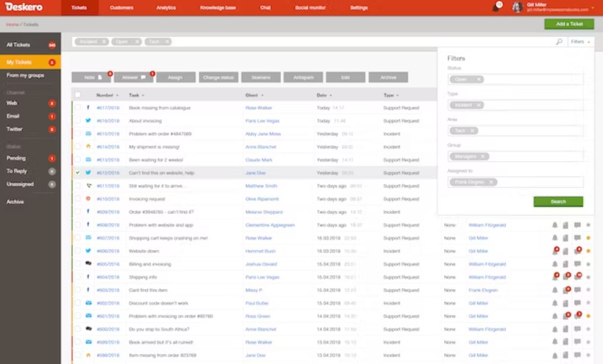This screenshot has height=364, width=603.
Task: Click the web home icon on My shipment is missing ticket
Action: pyautogui.click(x=88, y=146)
